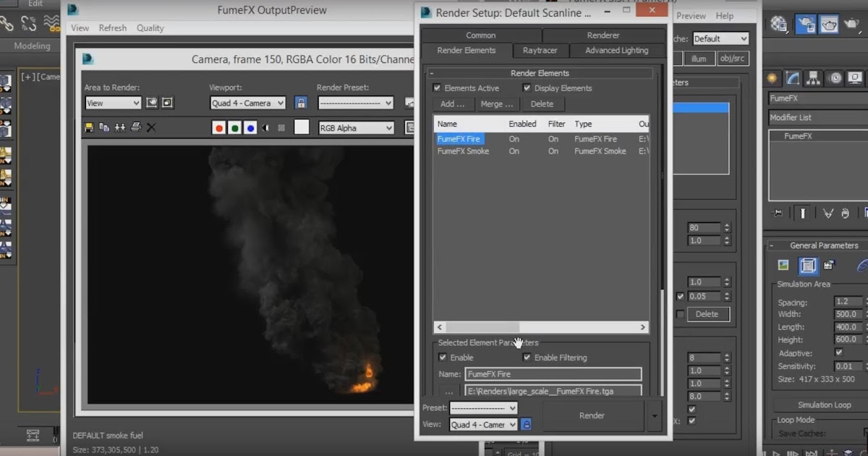Open the Render button dropdown arrow
The height and width of the screenshot is (456, 868).
(x=655, y=415)
